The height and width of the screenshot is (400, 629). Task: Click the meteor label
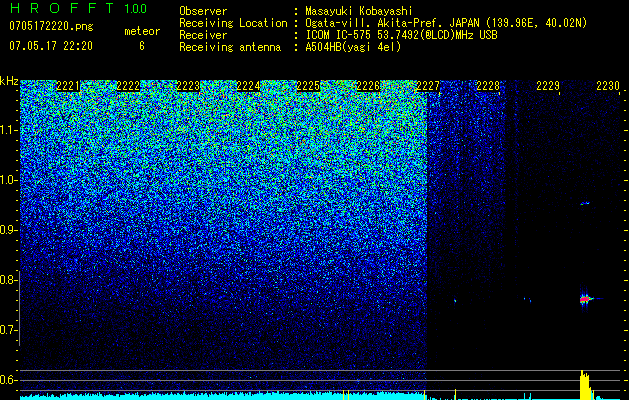tap(142, 31)
